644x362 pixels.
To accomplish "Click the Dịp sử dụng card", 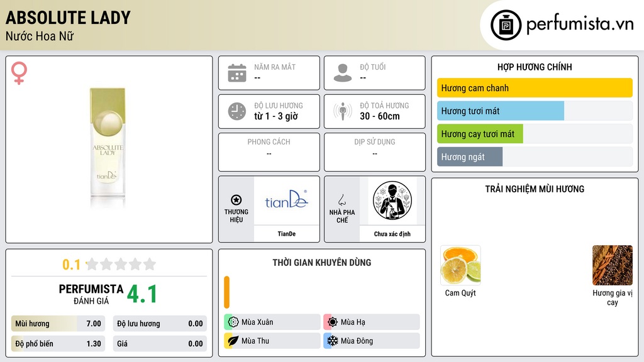I will 375,152.
